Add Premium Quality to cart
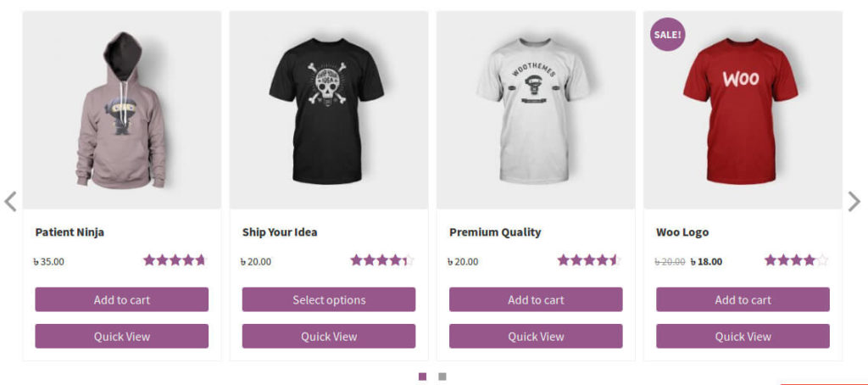 pos(536,299)
